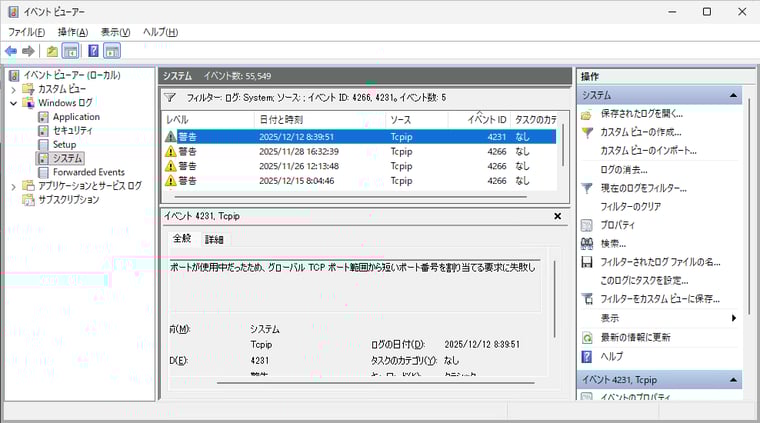This screenshot has height=423, width=760.
Task: Expand the カスタム ビュー tree node
Action: [x=14, y=90]
